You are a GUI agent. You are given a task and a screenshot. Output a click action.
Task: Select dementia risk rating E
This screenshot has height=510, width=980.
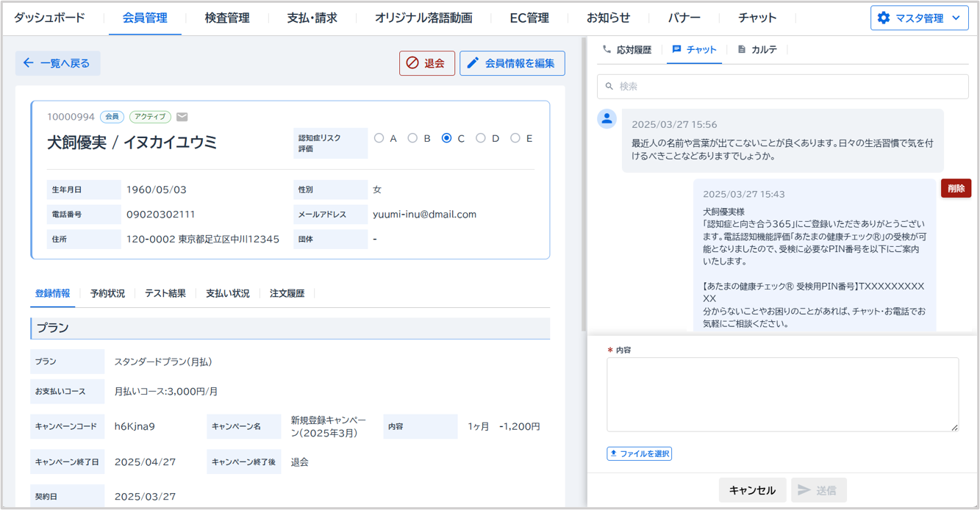click(515, 138)
